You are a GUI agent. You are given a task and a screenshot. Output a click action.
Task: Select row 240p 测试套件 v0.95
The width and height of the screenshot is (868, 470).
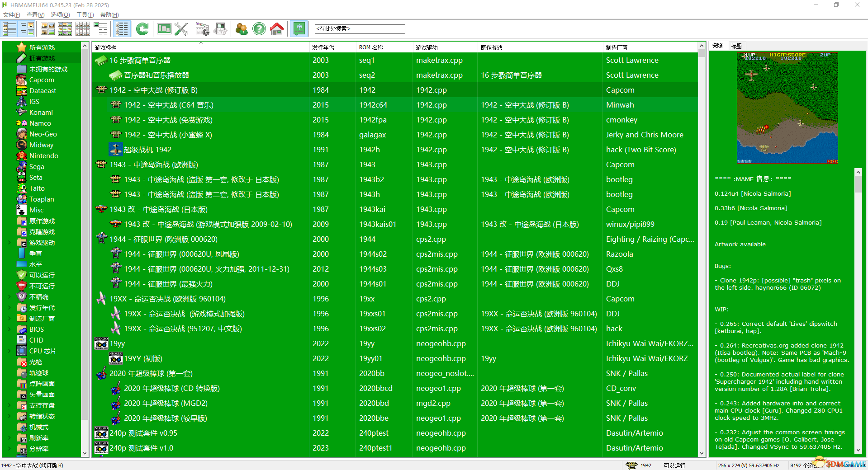(x=395, y=433)
